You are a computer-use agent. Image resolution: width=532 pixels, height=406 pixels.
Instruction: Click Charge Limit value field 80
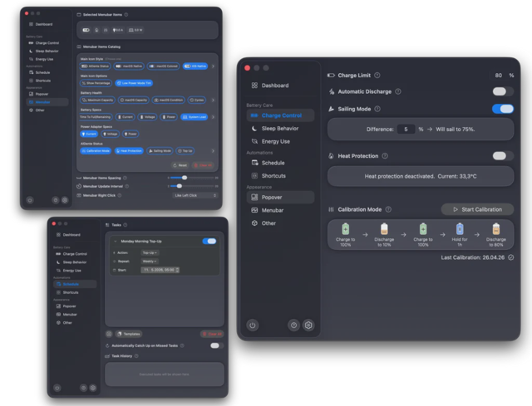click(x=499, y=76)
